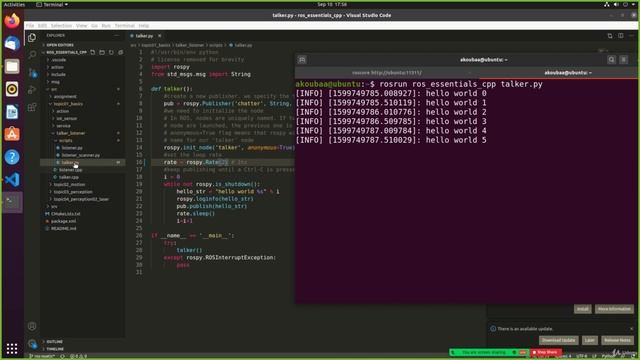
Task: Expand the .vscode folder
Action: click(x=59, y=60)
